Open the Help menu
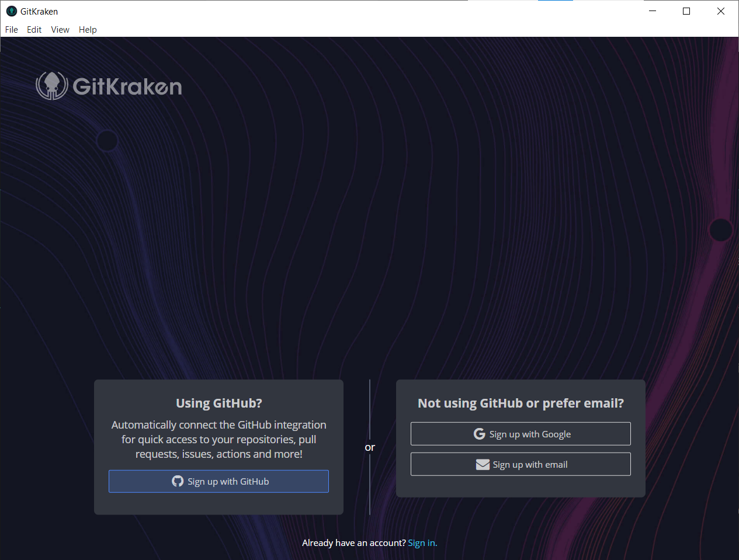Image resolution: width=739 pixels, height=560 pixels. (x=88, y=30)
